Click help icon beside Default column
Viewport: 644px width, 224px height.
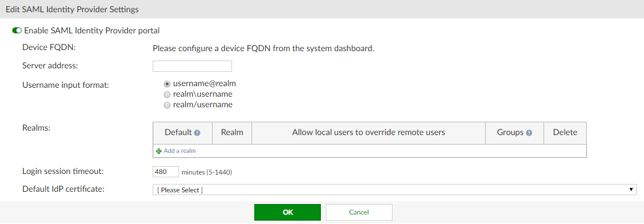197,133
